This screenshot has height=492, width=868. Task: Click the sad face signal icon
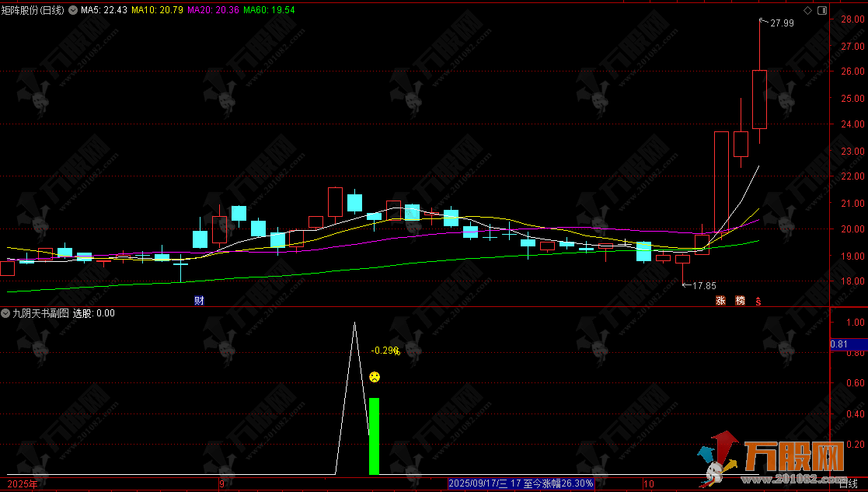click(375, 378)
